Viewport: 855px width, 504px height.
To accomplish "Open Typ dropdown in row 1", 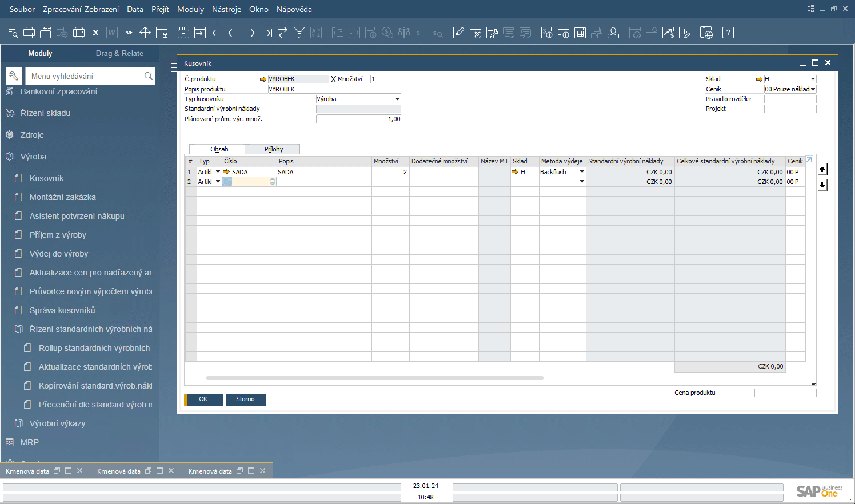I will pyautogui.click(x=218, y=172).
